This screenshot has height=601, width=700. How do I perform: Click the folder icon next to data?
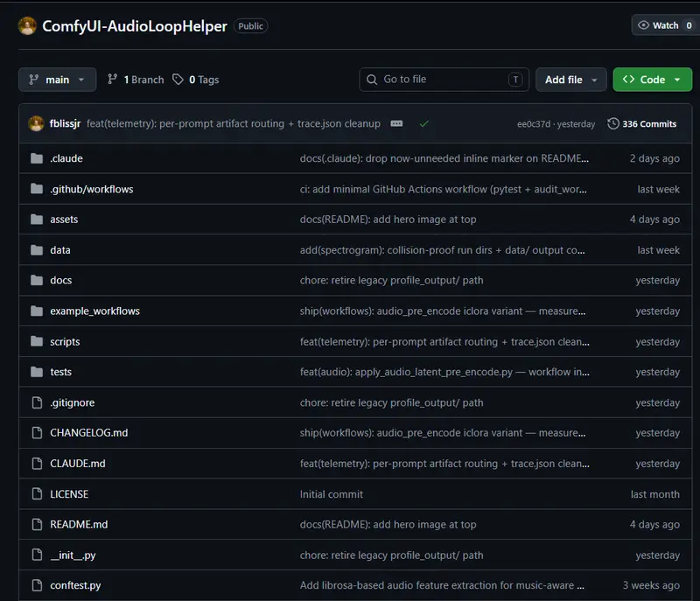(x=37, y=250)
